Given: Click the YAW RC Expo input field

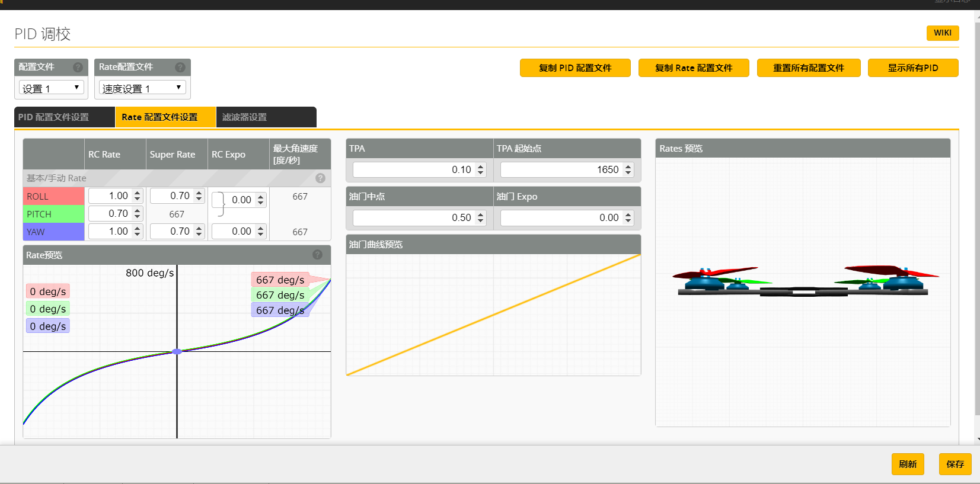Looking at the screenshot, I should coord(240,232).
